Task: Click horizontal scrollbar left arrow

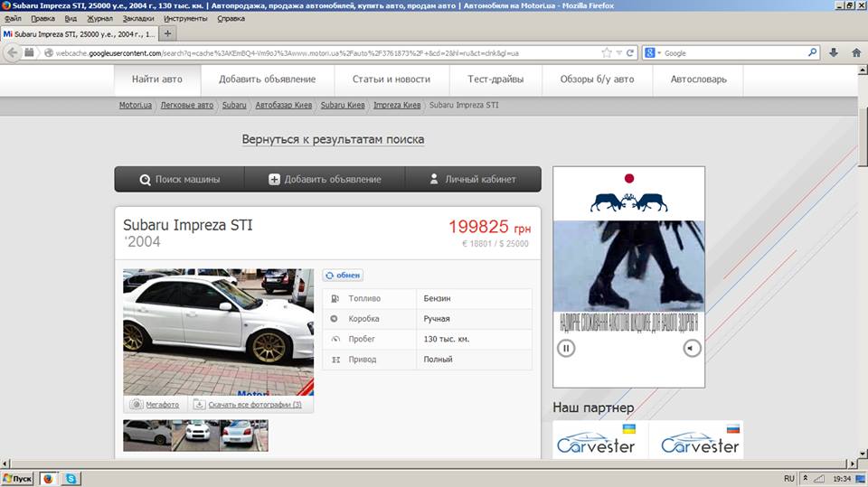Action: point(5,464)
